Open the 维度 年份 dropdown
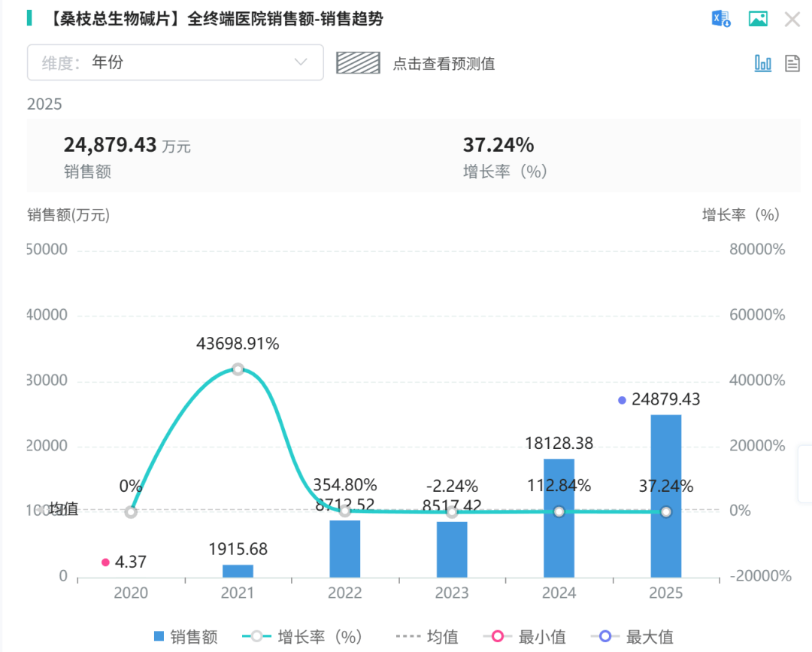 coord(175,62)
